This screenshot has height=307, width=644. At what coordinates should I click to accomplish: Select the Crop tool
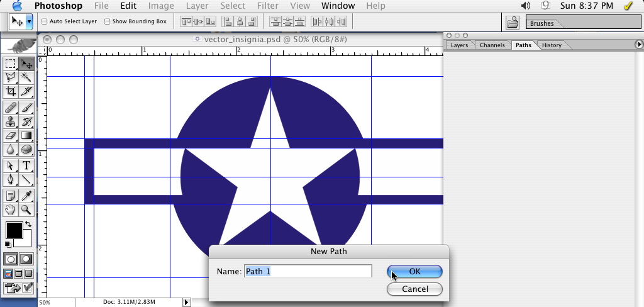[10, 91]
